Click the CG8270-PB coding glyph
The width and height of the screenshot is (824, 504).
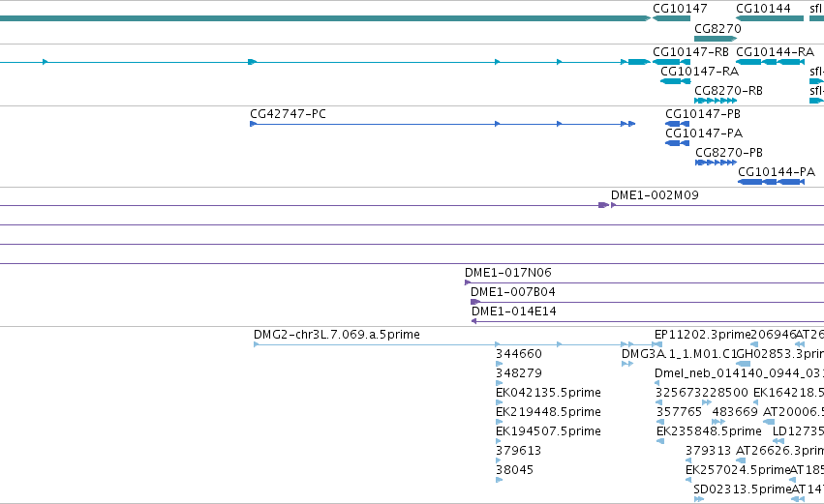[x=716, y=163]
